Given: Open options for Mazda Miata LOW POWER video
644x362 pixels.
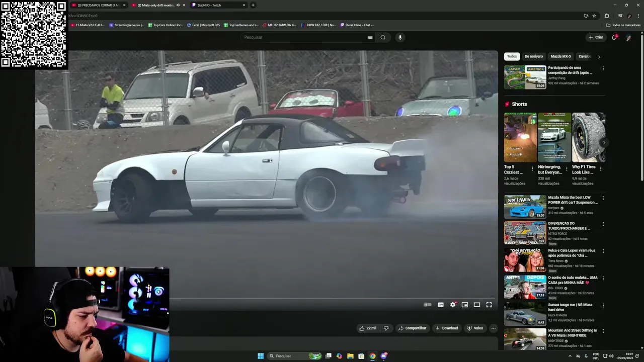Looking at the screenshot, I should [x=603, y=198].
